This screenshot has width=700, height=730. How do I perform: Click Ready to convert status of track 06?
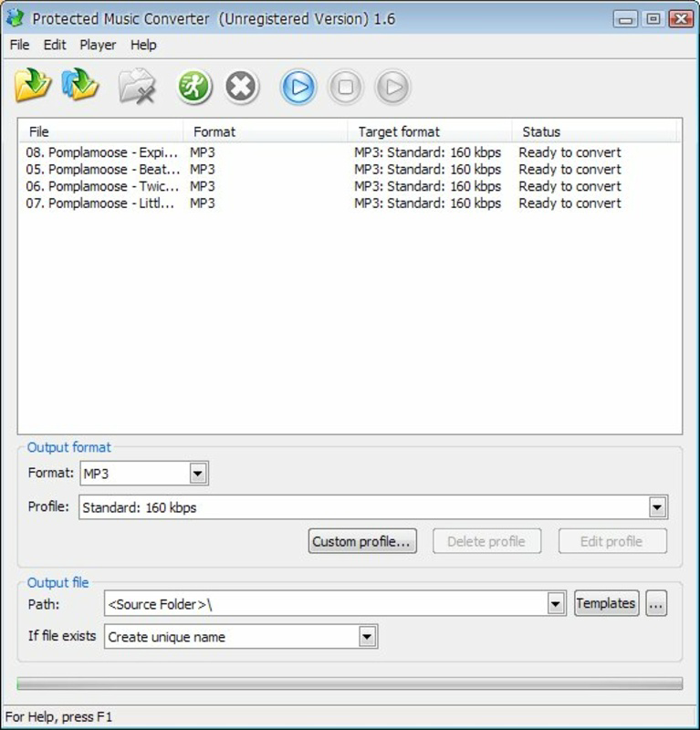[569, 186]
